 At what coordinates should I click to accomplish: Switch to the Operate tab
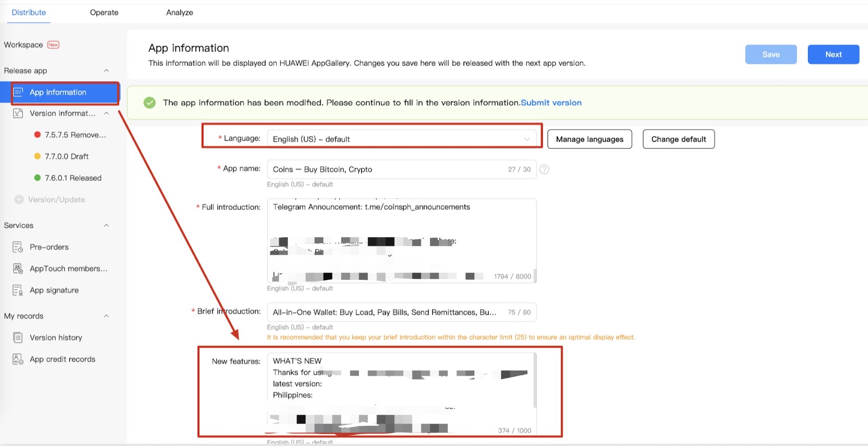tap(104, 12)
